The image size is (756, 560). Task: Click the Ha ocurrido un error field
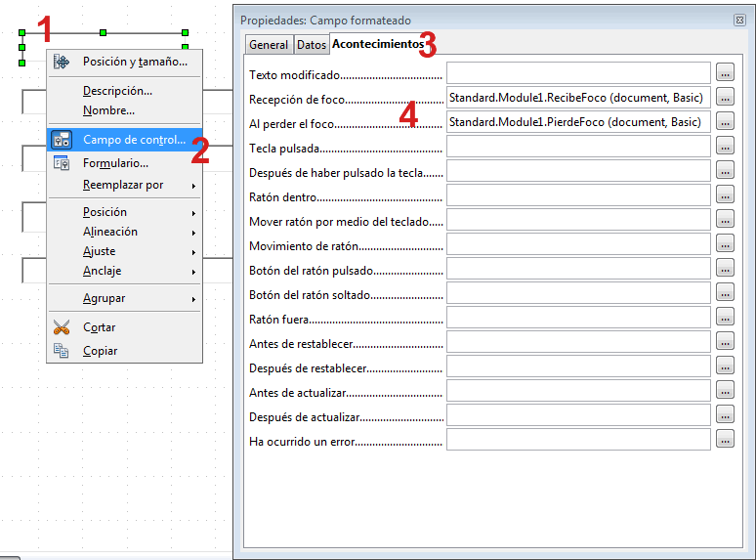578,440
